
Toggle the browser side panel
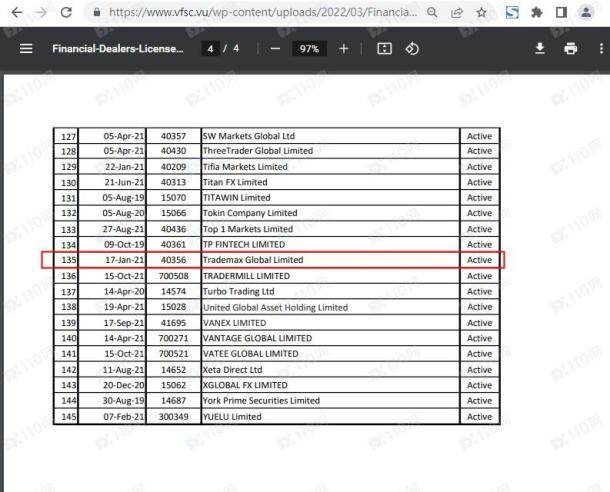click(x=561, y=13)
